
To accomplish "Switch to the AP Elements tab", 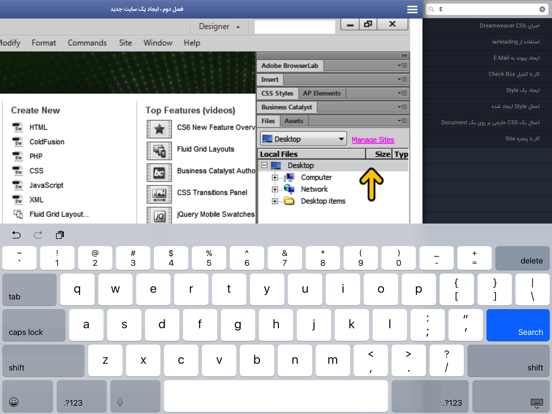I will click(x=322, y=93).
